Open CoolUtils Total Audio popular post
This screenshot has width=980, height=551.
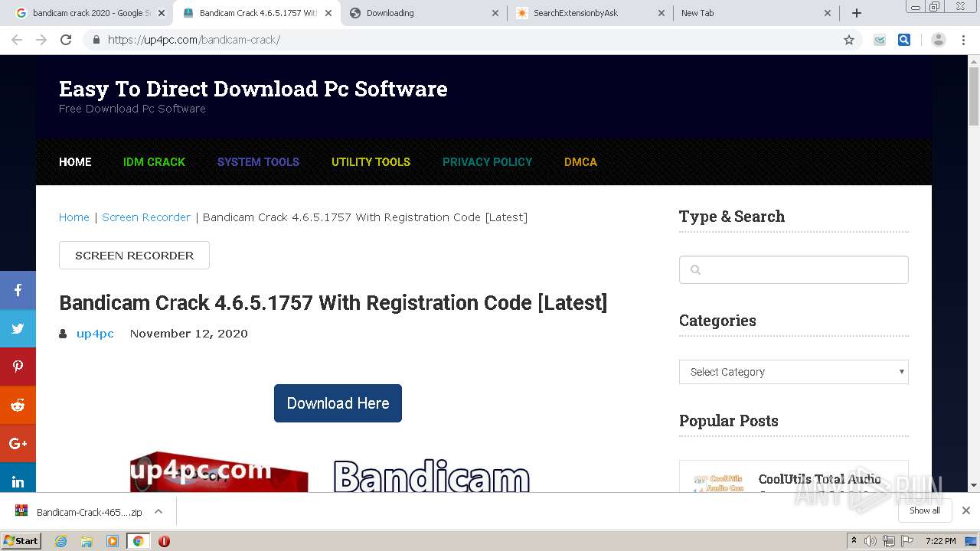point(819,479)
